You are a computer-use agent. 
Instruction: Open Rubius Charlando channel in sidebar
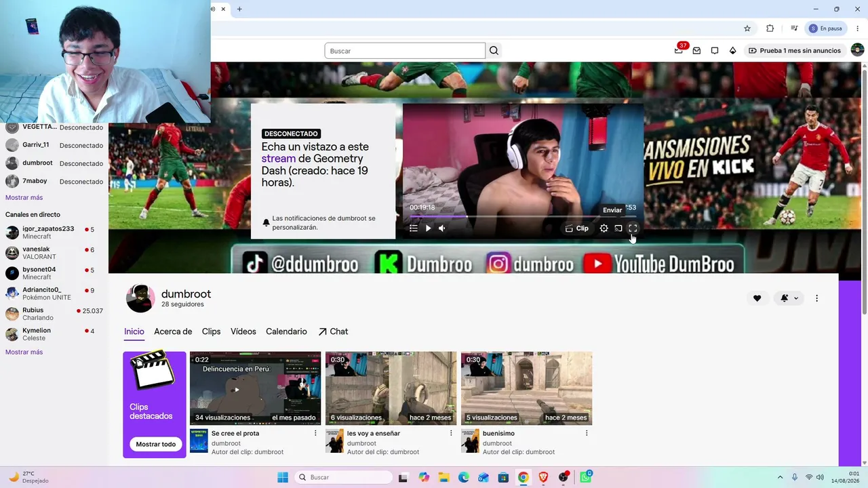(x=54, y=314)
